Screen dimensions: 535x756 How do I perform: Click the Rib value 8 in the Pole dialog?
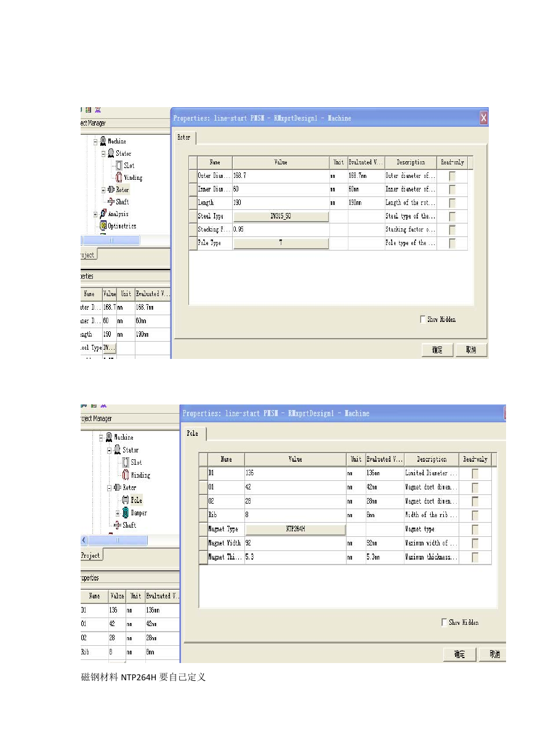click(296, 515)
